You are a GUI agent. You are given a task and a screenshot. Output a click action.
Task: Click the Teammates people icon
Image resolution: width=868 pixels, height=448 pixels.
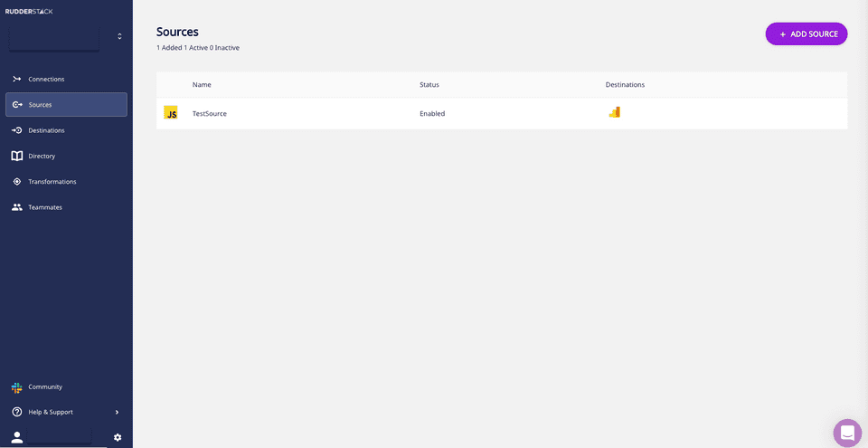[x=16, y=207]
